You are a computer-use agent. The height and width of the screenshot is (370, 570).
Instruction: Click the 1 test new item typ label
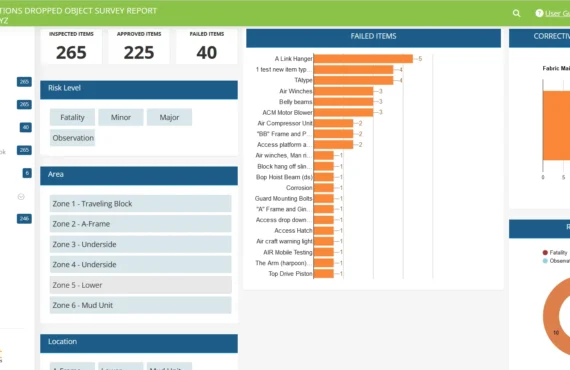pyautogui.click(x=283, y=69)
